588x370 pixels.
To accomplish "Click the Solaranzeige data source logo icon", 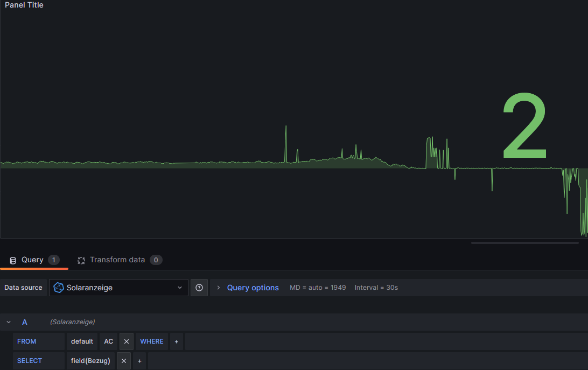I will [59, 288].
